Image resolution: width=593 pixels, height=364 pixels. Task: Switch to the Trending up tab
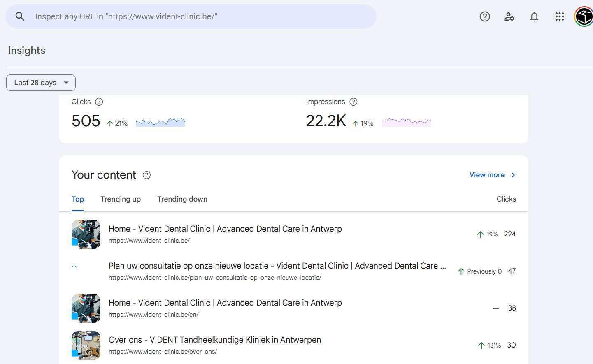121,199
